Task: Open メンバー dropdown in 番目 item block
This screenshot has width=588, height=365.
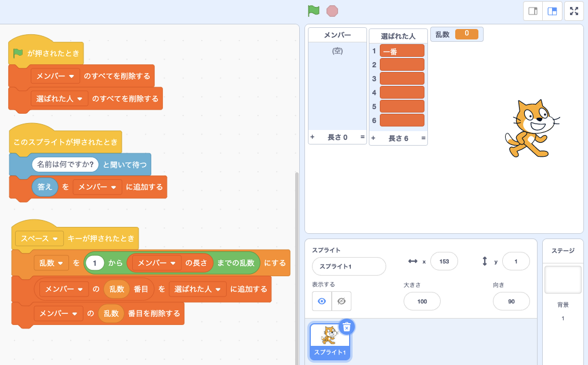Action: pos(64,289)
